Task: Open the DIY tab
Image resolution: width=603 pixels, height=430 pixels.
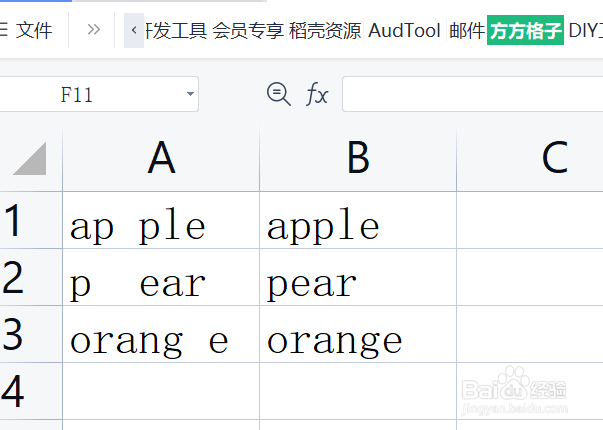Action: coord(585,30)
